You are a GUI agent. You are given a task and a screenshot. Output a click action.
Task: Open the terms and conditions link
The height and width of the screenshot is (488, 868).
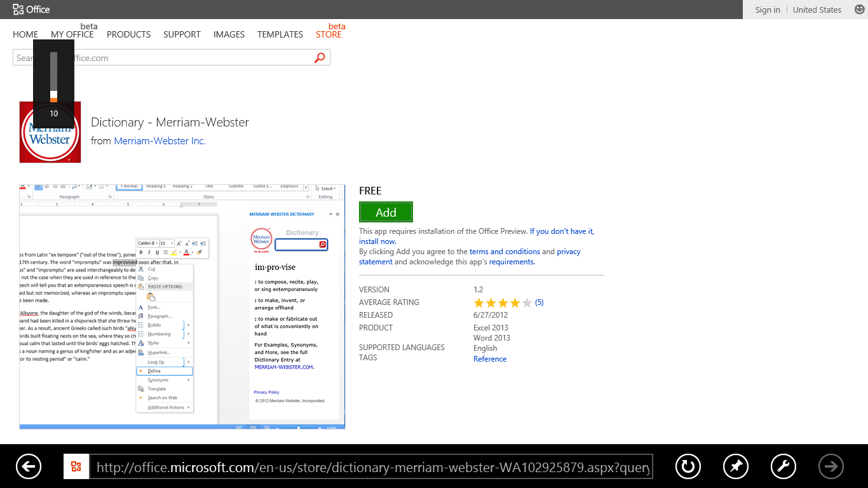click(x=505, y=252)
